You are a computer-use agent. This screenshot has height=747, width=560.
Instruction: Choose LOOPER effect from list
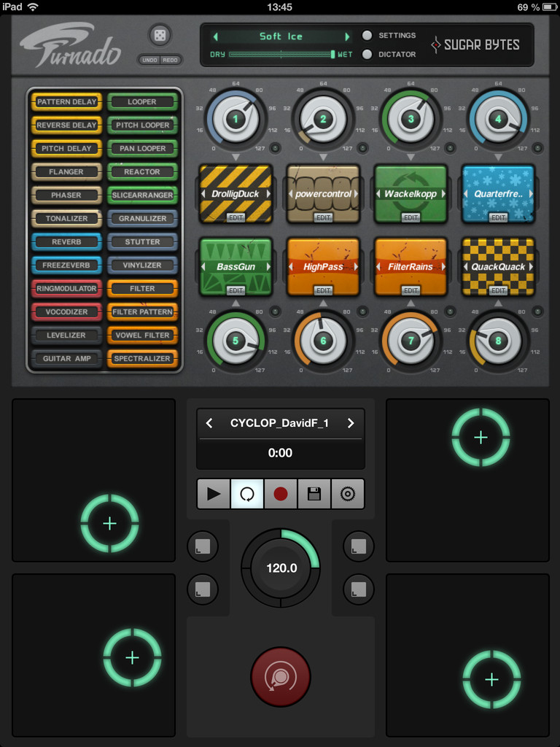tap(142, 101)
